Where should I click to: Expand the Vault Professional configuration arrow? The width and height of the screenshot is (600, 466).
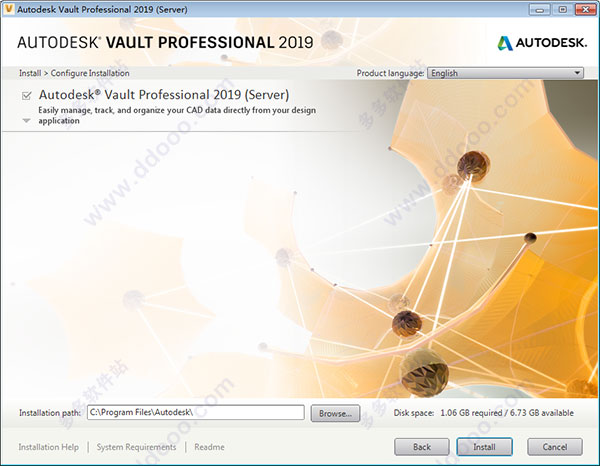click(x=26, y=121)
